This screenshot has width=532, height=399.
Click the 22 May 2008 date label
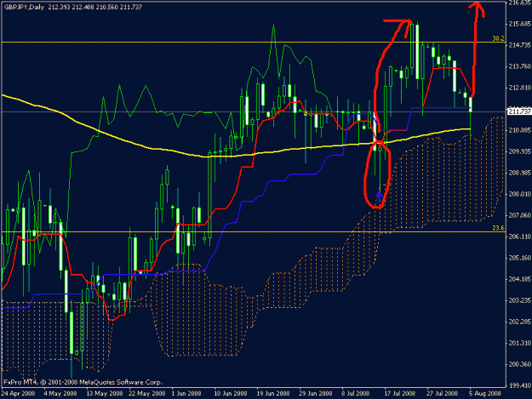[147, 394]
